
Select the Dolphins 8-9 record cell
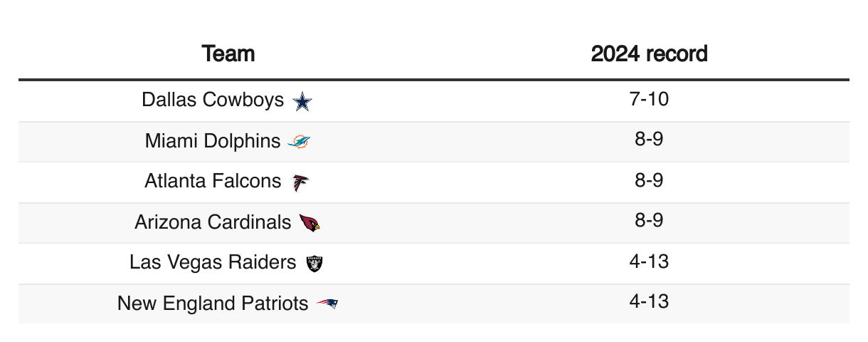coord(649,141)
